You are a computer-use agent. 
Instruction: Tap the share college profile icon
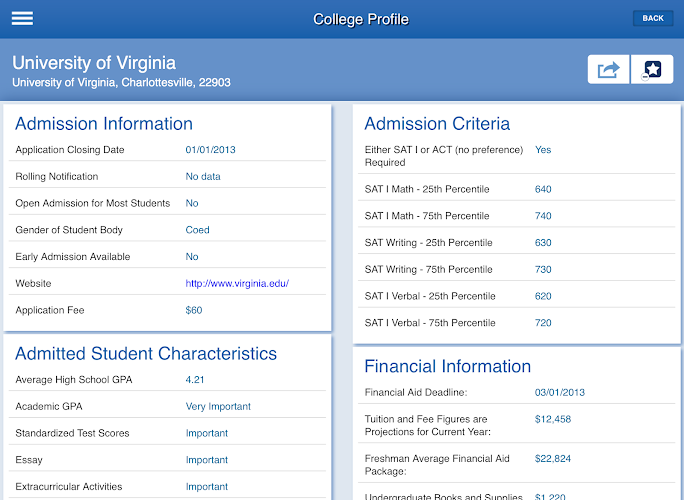[x=608, y=69]
